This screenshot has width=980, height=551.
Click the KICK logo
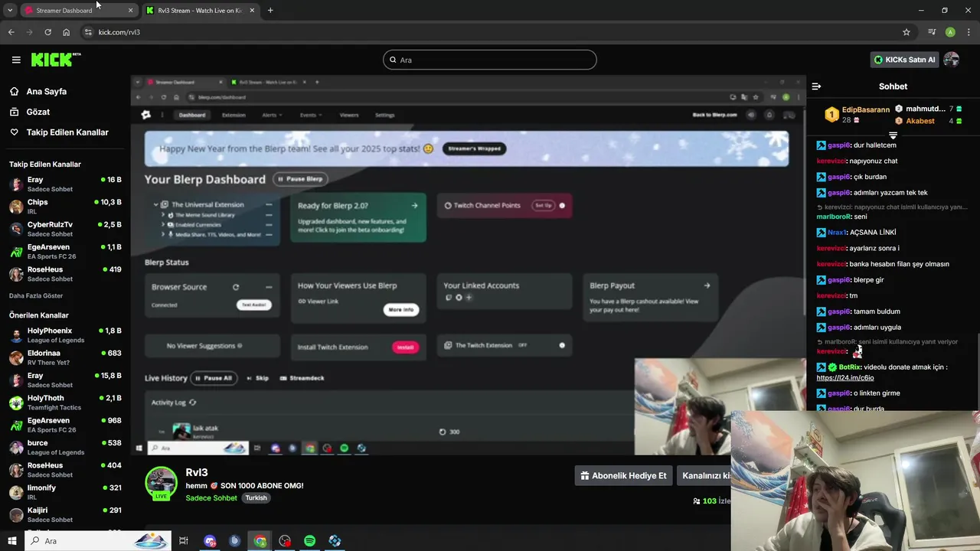point(55,60)
